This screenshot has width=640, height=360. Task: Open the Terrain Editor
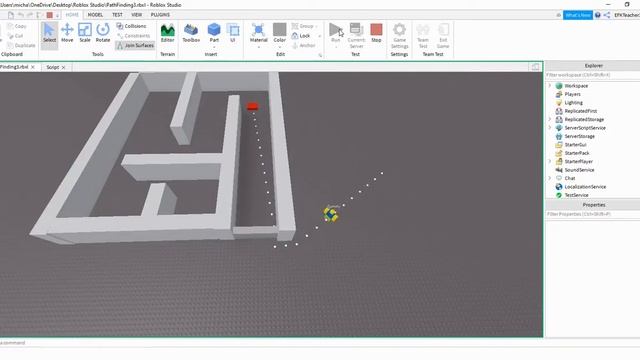tap(167, 33)
